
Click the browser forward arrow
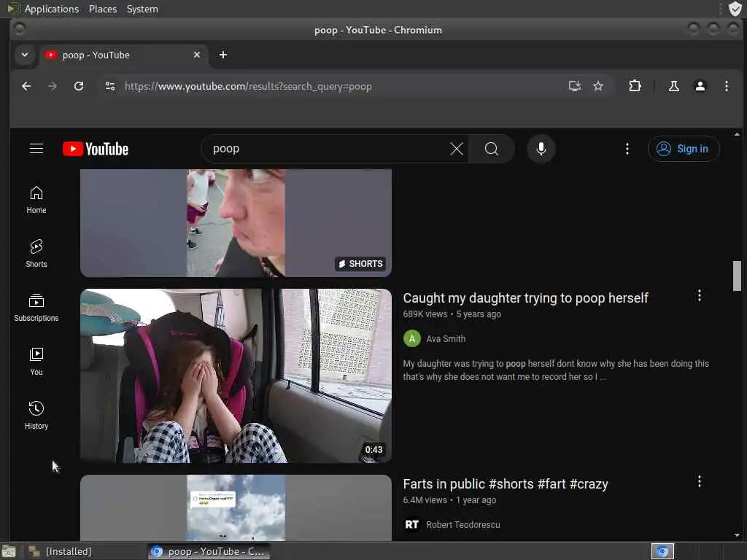click(x=53, y=86)
